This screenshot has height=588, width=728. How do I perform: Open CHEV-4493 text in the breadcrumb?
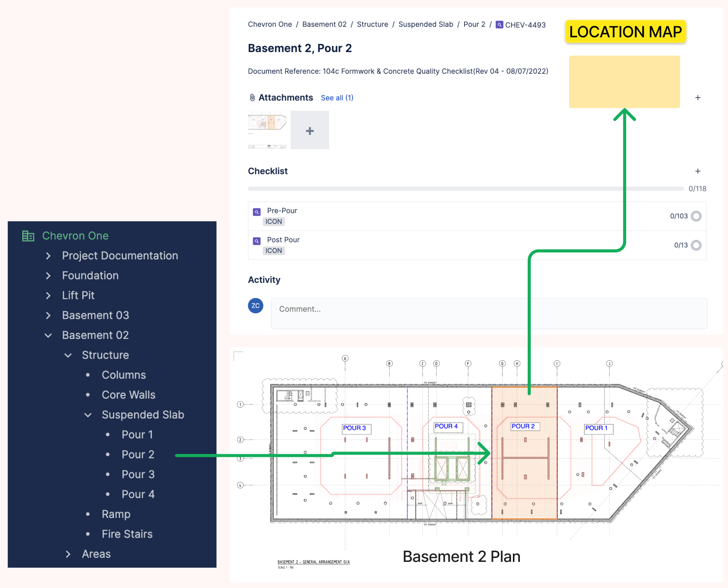(525, 25)
